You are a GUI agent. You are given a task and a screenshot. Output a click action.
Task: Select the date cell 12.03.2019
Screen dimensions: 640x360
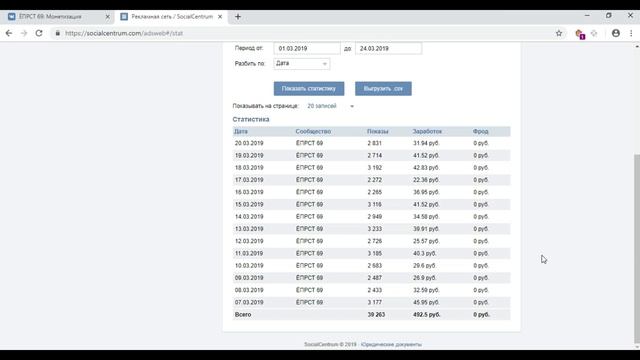[249, 241]
